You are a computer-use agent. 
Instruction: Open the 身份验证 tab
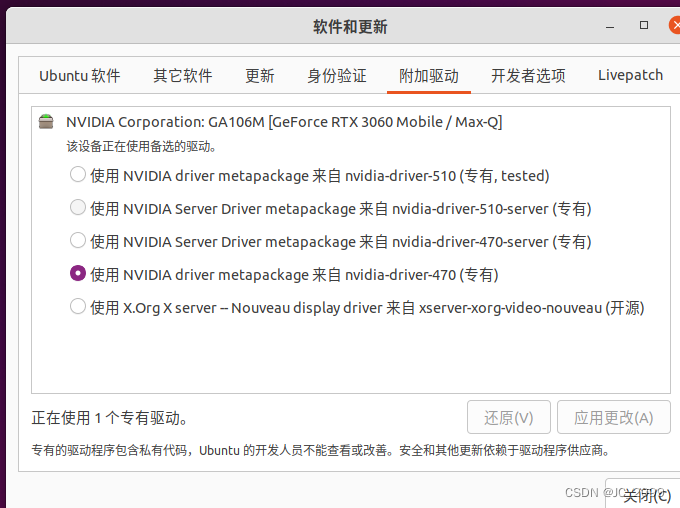click(337, 75)
